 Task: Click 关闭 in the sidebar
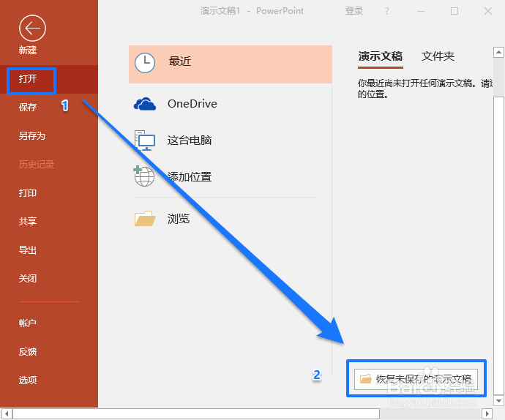pyautogui.click(x=27, y=278)
